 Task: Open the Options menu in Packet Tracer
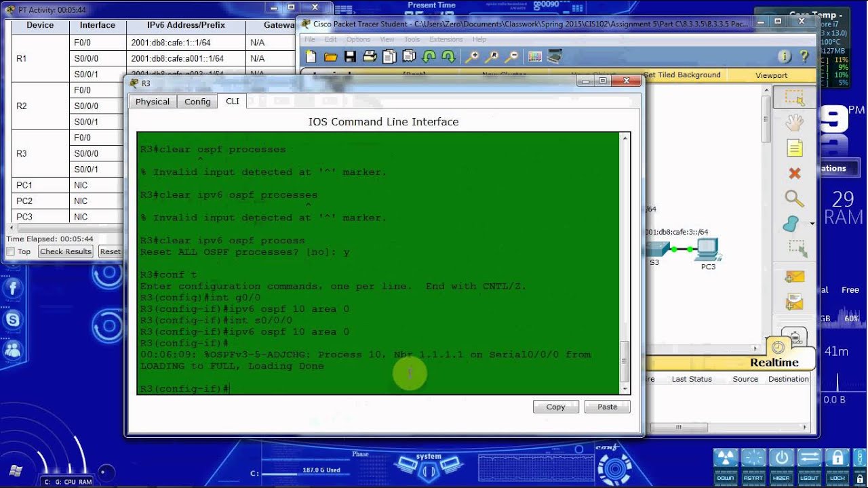(x=359, y=39)
